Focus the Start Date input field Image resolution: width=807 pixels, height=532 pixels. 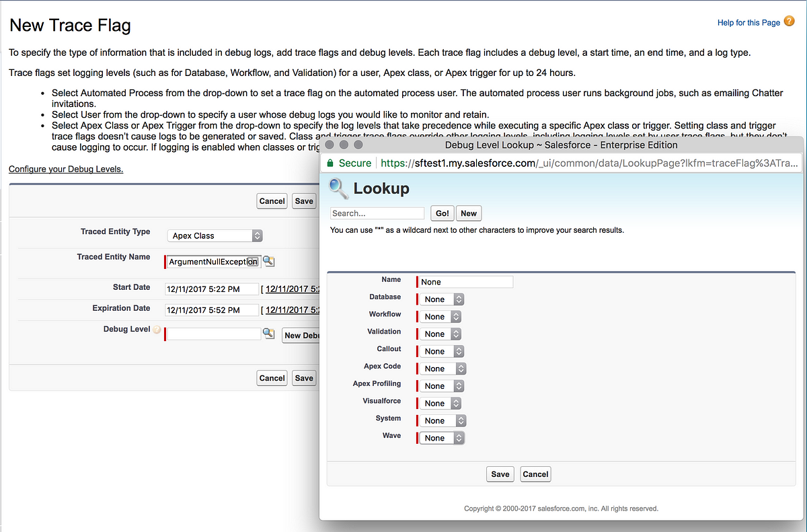tap(212, 289)
